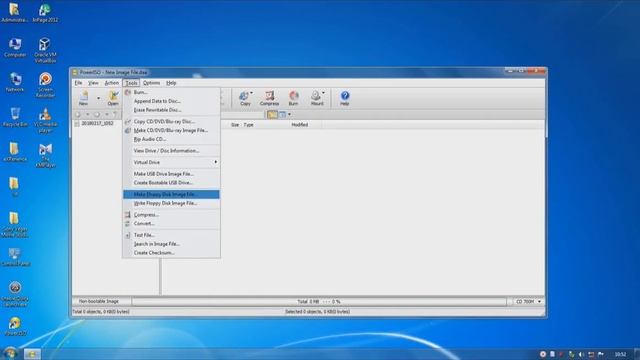The width and height of the screenshot is (640, 360).
Task: Select the Administrator folder desktop icon
Action: tap(15, 13)
